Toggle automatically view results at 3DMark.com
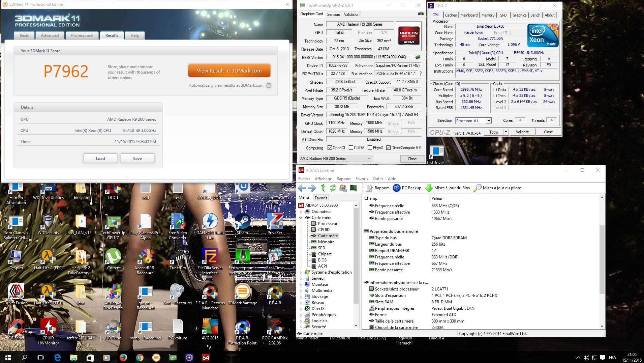The width and height of the screenshot is (644, 363). (269, 86)
